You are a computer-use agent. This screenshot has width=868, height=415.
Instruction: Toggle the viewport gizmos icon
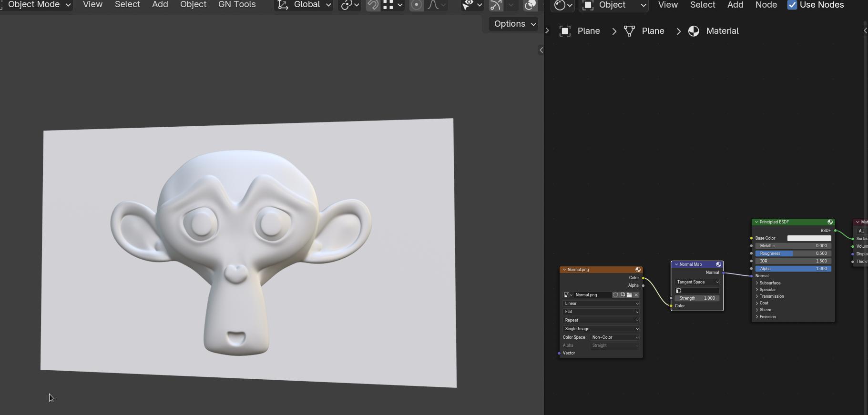496,5
